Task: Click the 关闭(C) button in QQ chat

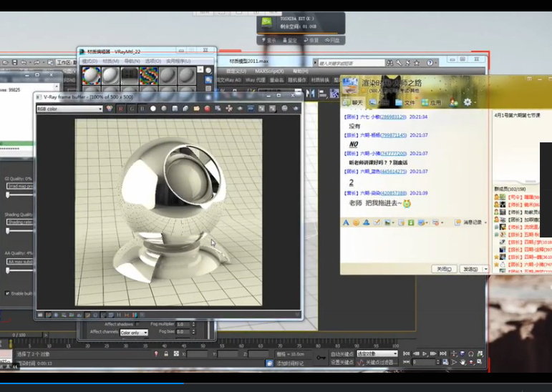Action: 444,269
